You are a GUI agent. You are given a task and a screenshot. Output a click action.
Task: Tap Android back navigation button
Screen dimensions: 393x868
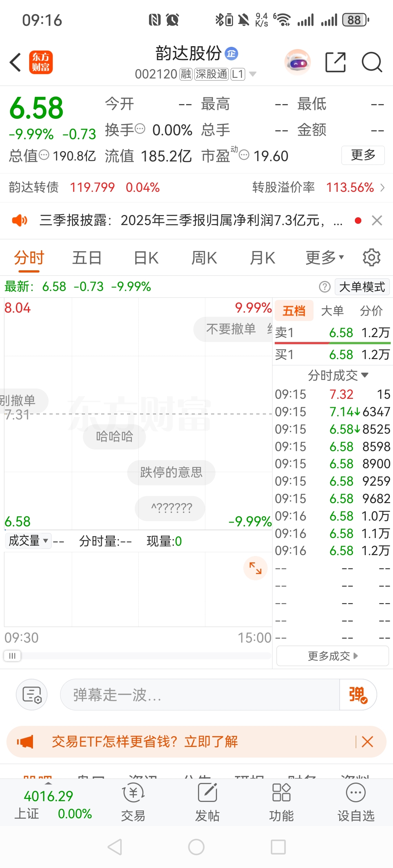click(x=115, y=847)
